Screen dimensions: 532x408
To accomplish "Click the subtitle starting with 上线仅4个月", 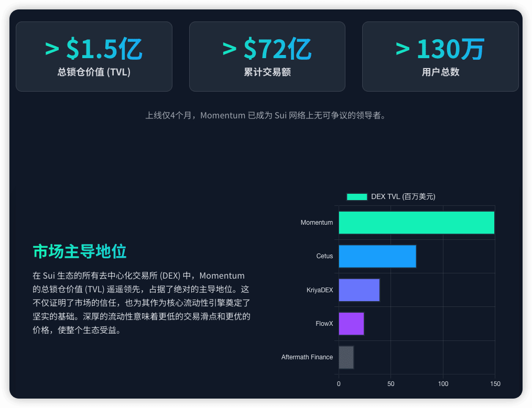I will pos(266,115).
